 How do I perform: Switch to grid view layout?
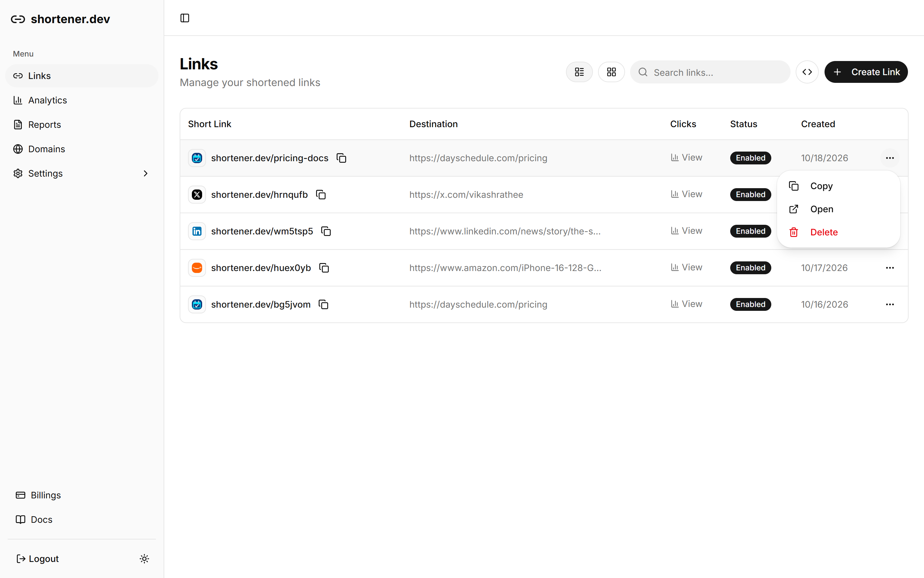[611, 72]
